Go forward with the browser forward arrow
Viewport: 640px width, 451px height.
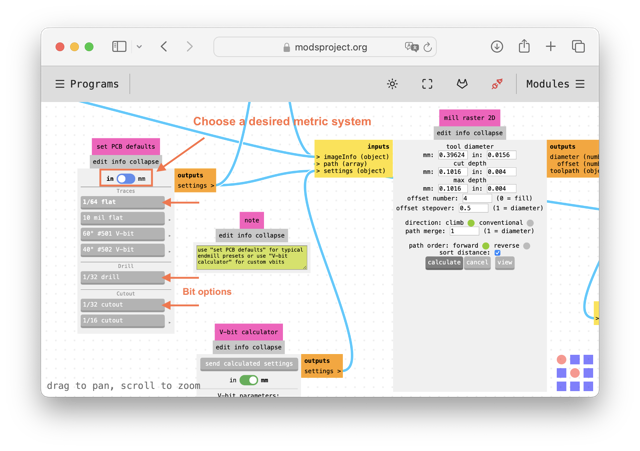[x=189, y=47]
